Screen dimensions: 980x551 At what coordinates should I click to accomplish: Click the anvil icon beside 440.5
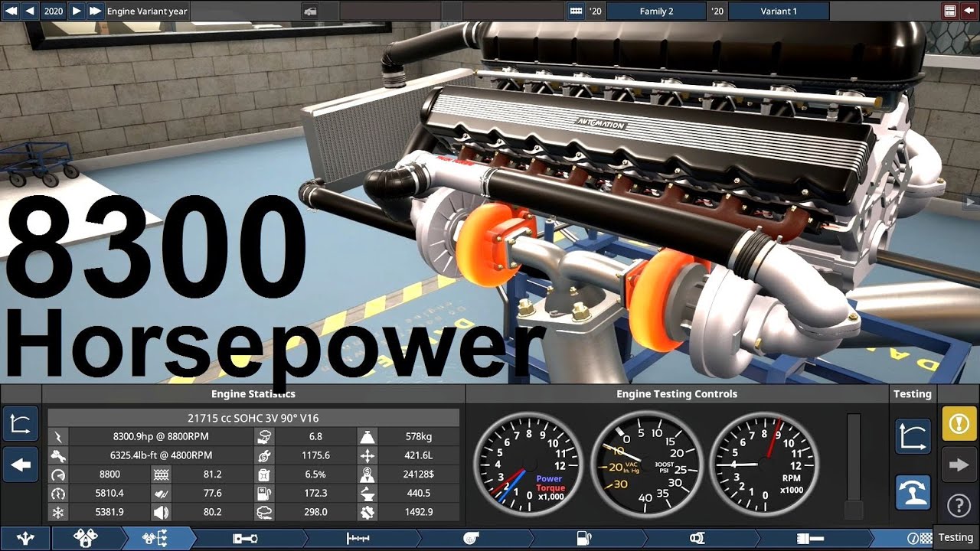[367, 494]
